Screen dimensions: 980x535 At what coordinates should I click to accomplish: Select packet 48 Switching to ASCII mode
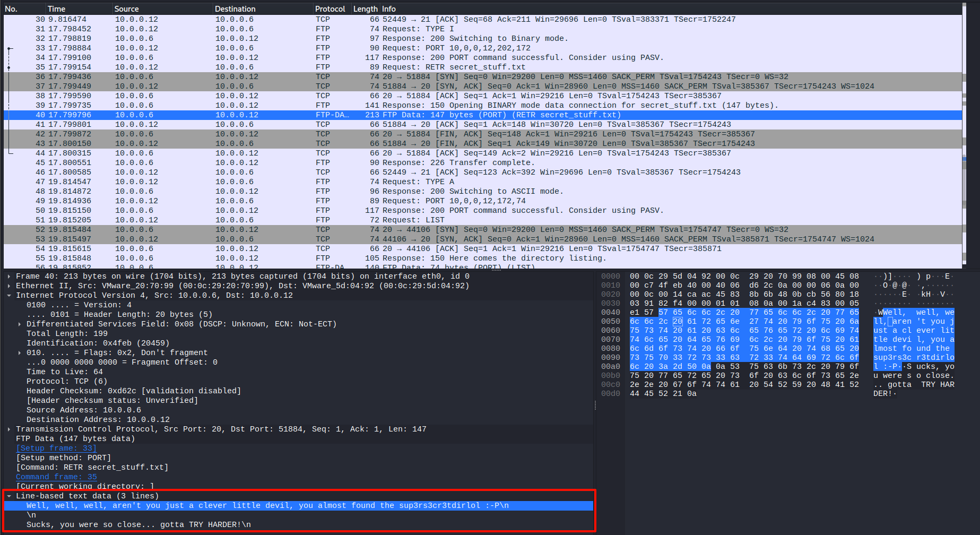pyautogui.click(x=482, y=192)
